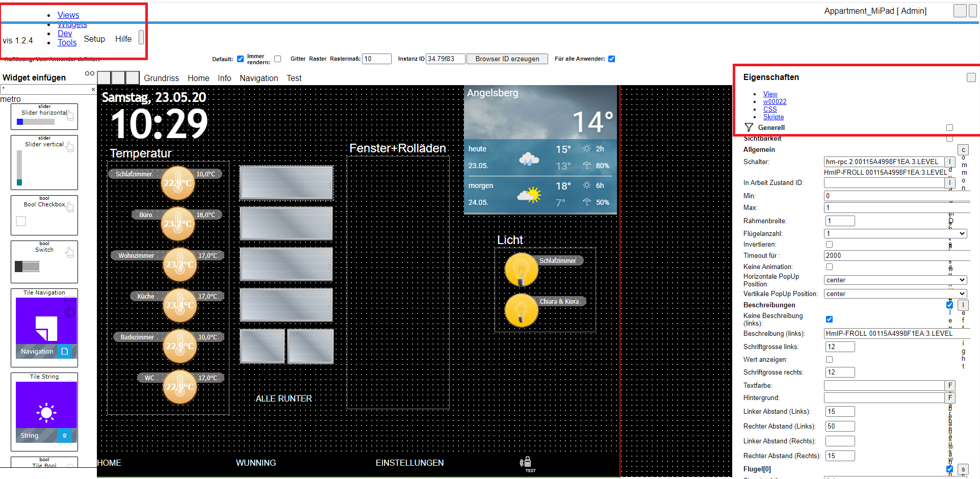Viewport: 980px width, 479px height.
Task: Click the Rastermaß input field
Action: (377, 59)
